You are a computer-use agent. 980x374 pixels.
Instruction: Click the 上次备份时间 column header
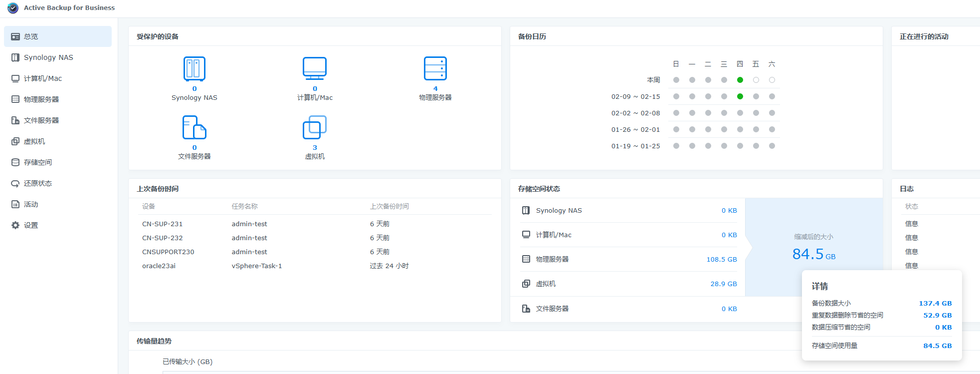click(x=390, y=206)
